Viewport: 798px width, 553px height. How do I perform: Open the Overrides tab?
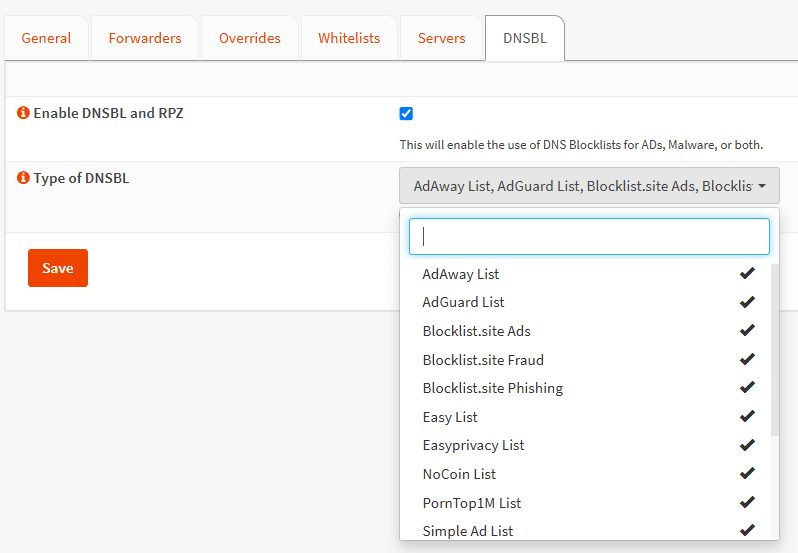coord(250,38)
